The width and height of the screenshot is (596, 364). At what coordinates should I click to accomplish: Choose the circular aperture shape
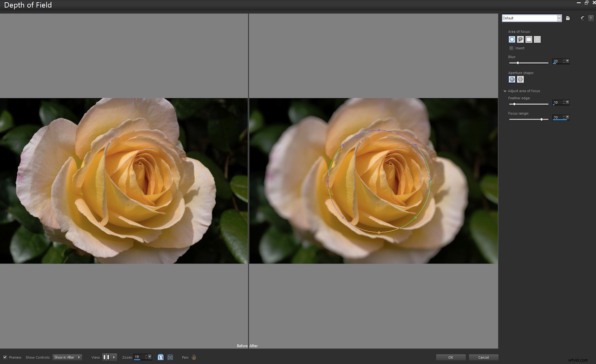(x=512, y=79)
